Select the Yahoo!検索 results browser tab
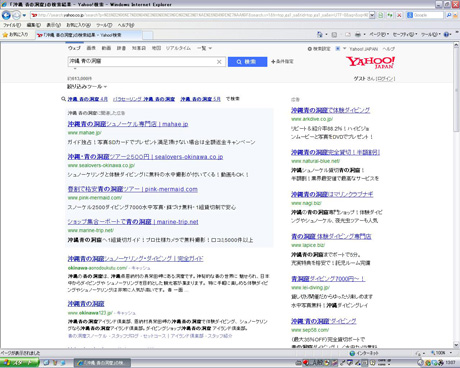The width and height of the screenshot is (460, 368). click(x=89, y=35)
